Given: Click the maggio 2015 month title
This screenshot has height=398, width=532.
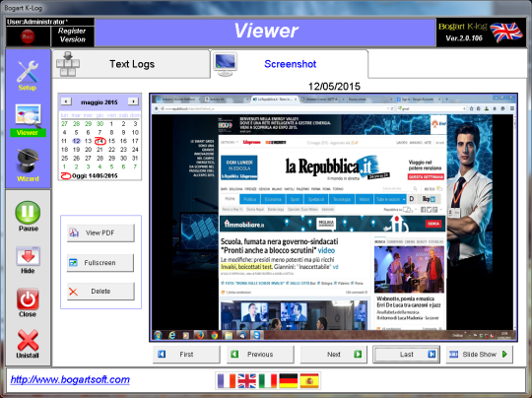Looking at the screenshot, I should (x=100, y=101).
